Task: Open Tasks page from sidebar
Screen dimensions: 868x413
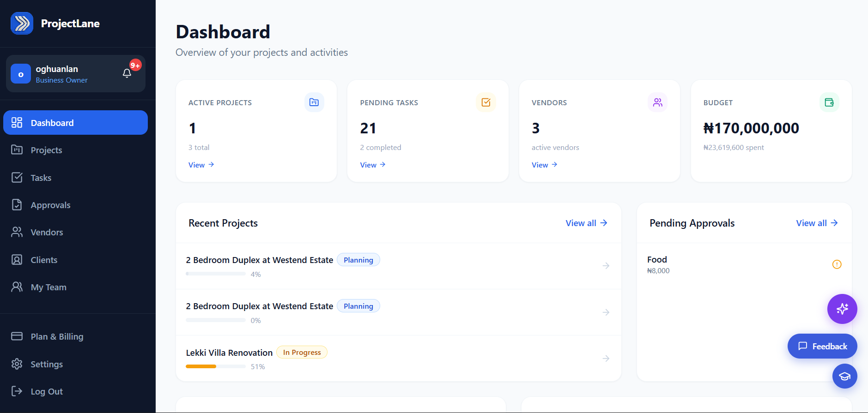Action: point(75,178)
